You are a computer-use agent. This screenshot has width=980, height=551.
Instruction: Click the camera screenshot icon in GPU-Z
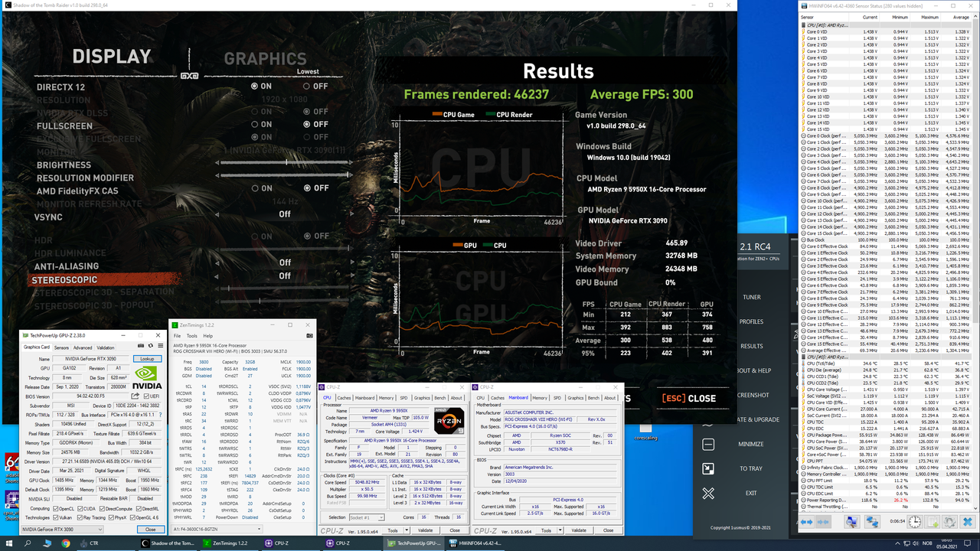click(141, 346)
